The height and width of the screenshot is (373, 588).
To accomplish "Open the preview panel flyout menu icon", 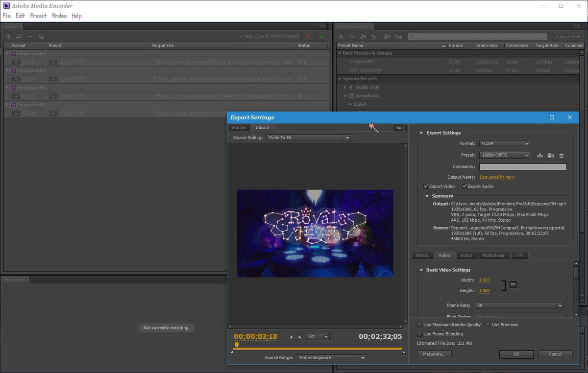I will (x=398, y=127).
